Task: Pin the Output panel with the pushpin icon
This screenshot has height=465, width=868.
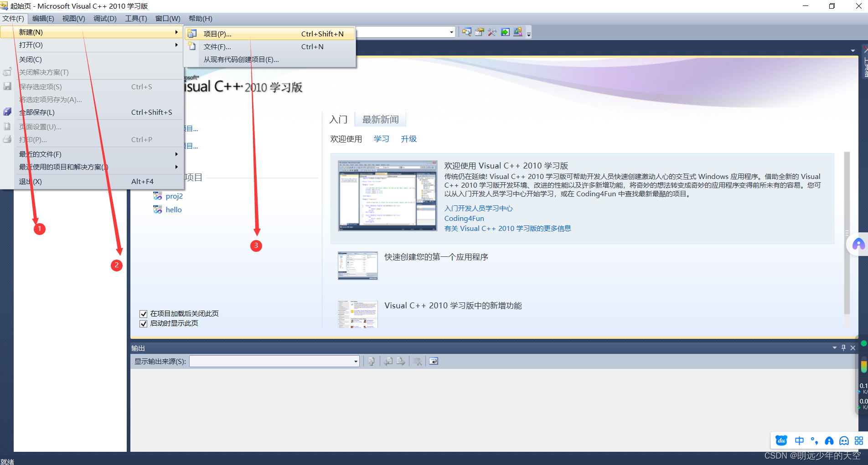Action: click(x=844, y=348)
